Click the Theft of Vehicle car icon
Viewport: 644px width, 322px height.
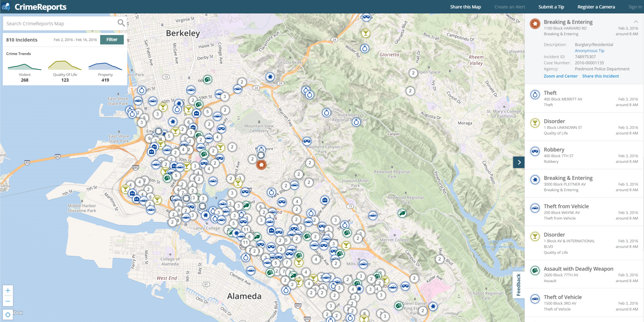(x=535, y=299)
